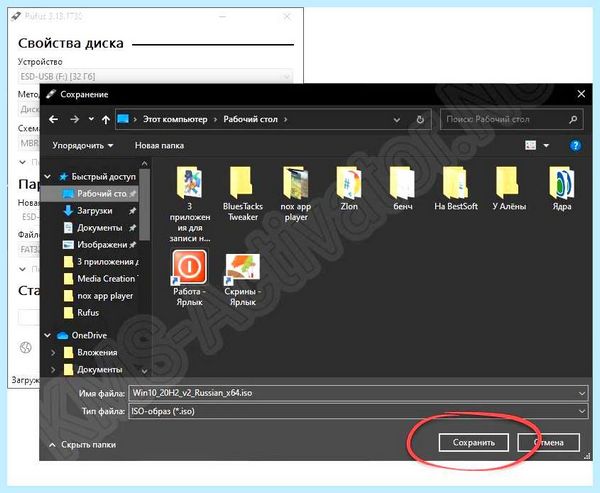Click the navigation pane scrollbar
Screen dimensions: 600x493
click(144, 205)
